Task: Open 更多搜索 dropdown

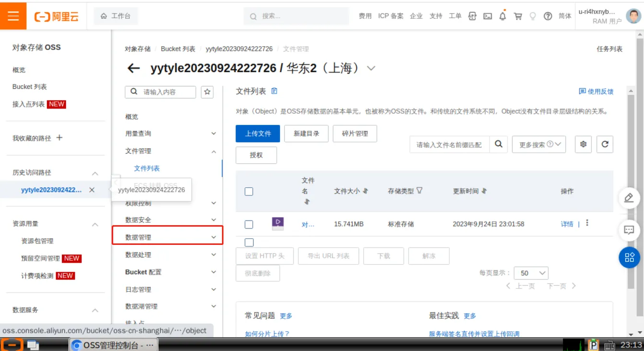Action: [539, 144]
